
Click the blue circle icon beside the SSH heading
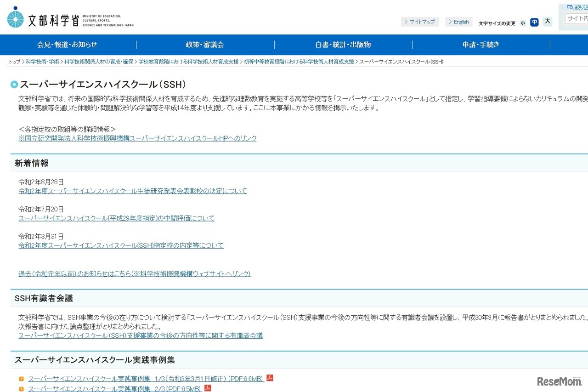pos(13,85)
